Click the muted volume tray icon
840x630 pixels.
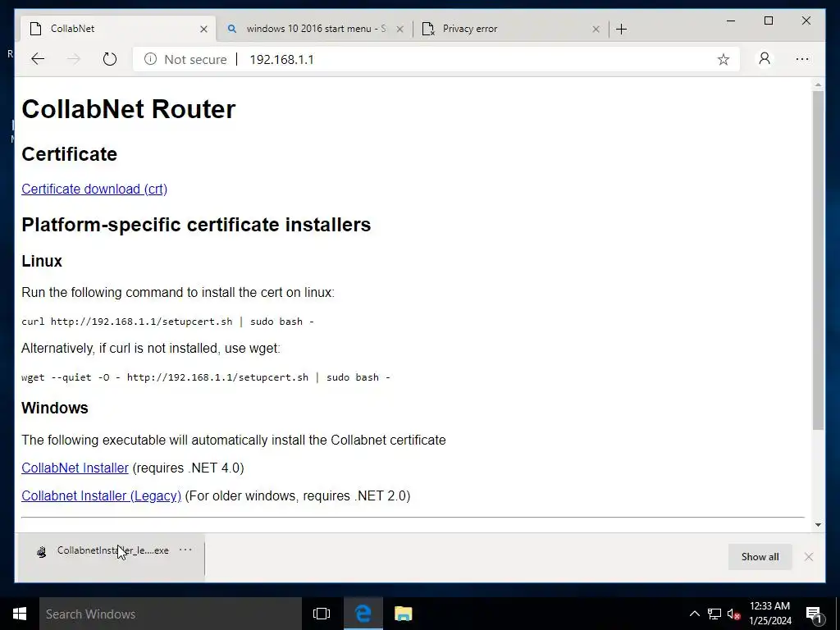tap(733, 614)
